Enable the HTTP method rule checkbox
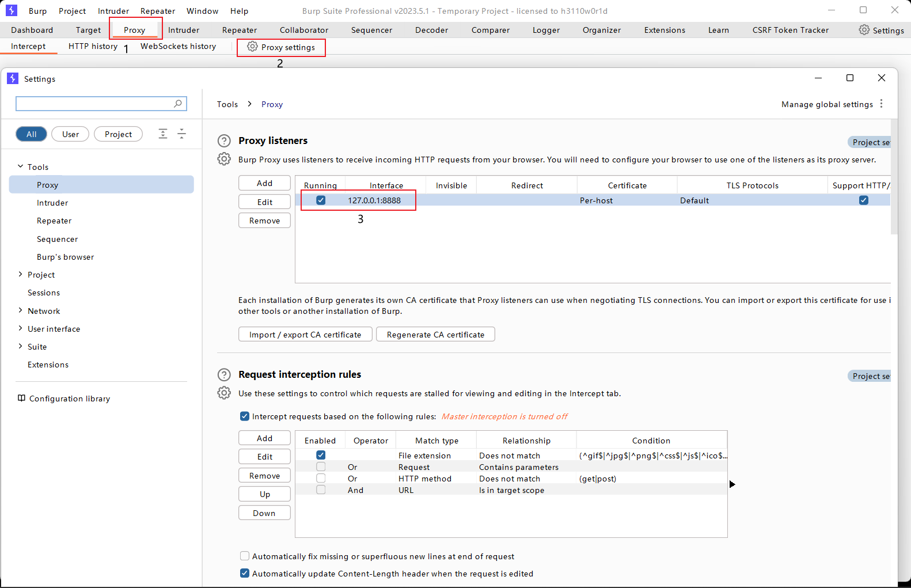Viewport: 911px width, 588px height. coord(321,478)
